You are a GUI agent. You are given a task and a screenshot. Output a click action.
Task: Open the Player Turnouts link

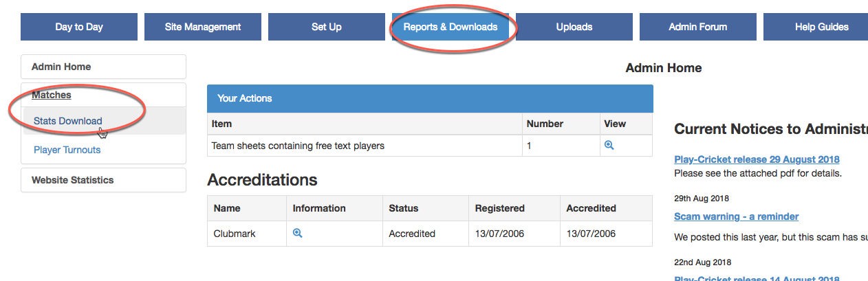(67, 150)
